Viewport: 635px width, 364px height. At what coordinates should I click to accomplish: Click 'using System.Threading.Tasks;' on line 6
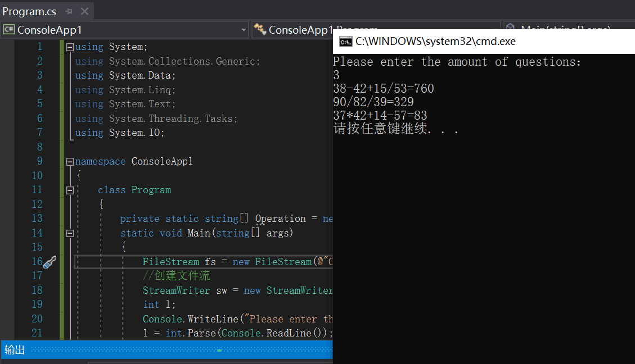click(156, 119)
